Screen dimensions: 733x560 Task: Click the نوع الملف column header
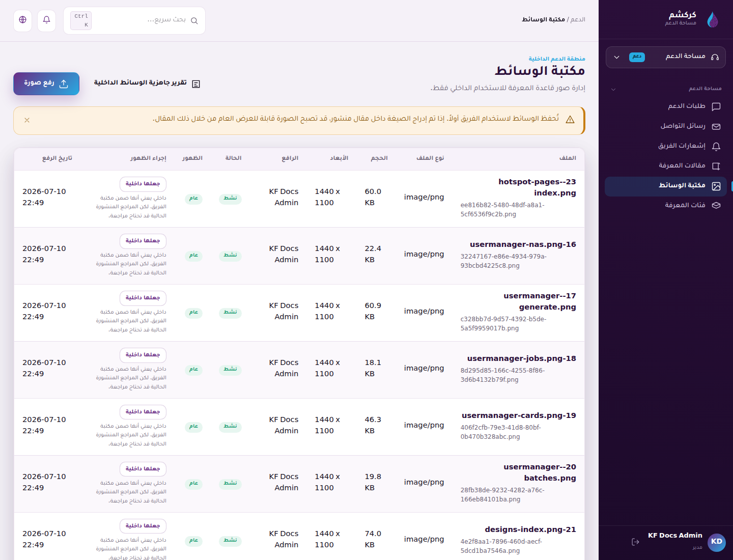tap(430, 158)
